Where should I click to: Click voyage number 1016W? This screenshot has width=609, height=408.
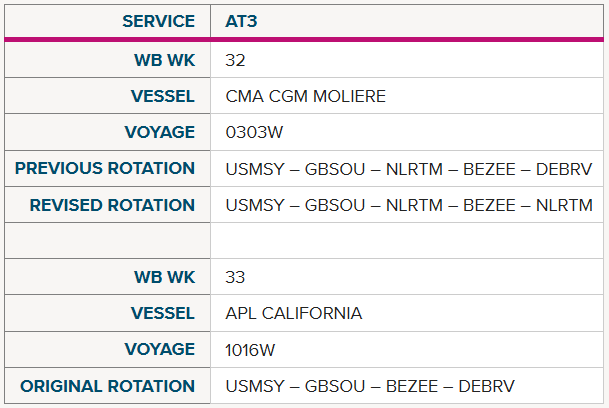pos(250,350)
